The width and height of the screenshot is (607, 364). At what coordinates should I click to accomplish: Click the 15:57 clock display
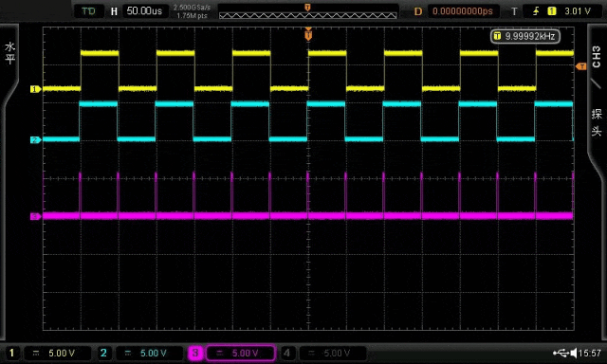click(x=590, y=353)
